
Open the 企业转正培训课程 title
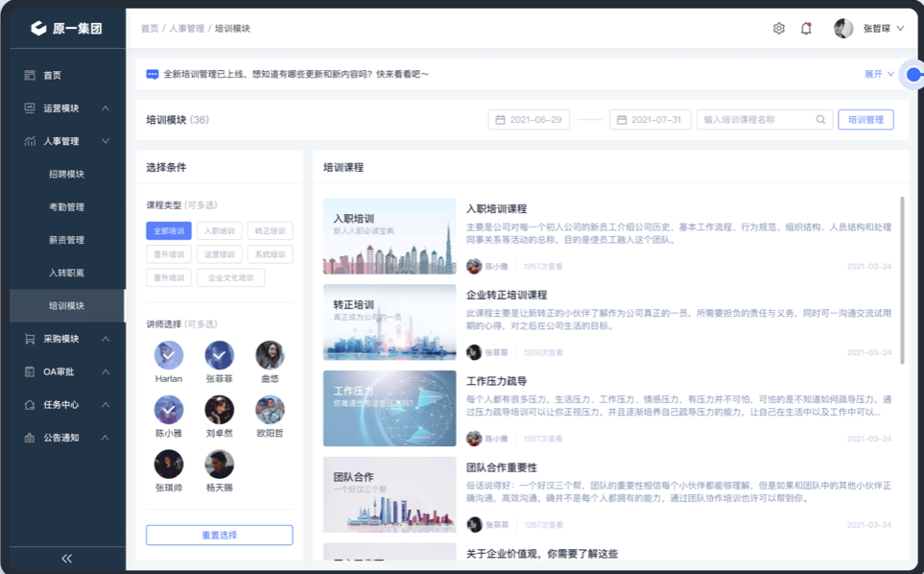(x=507, y=295)
